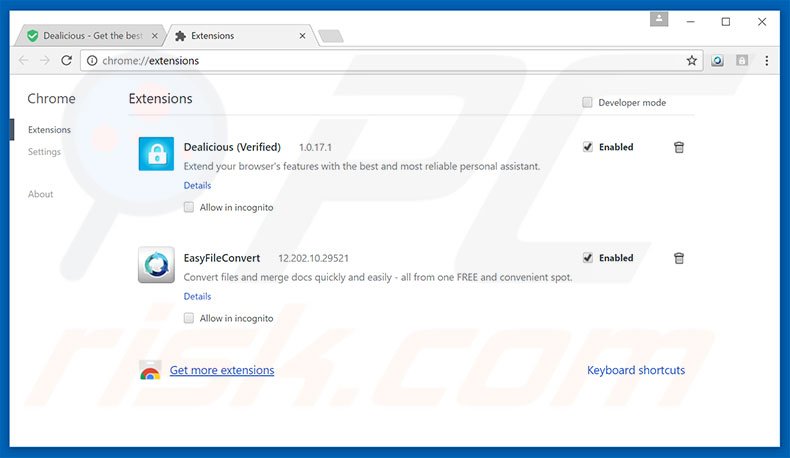Close the Dealicious tab
Viewport: 790px width, 458px height.
[x=155, y=36]
